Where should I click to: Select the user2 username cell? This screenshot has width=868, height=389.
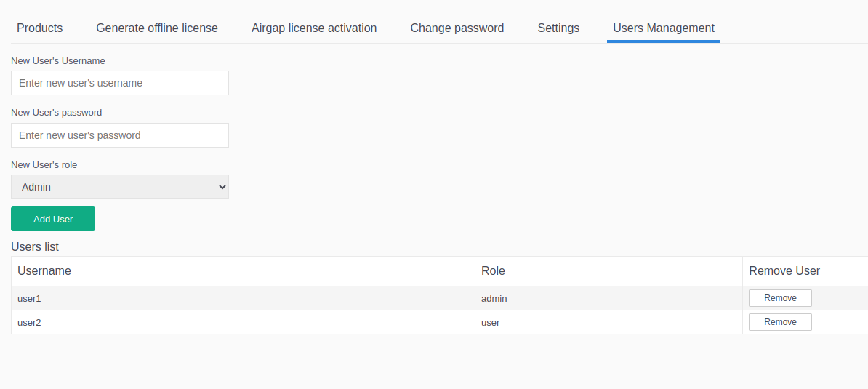click(30, 323)
